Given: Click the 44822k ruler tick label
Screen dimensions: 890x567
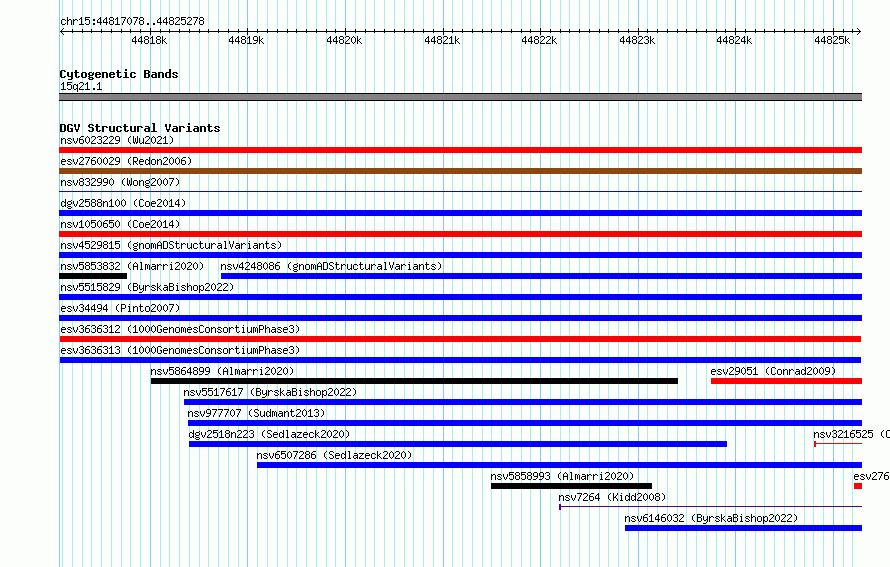Looking at the screenshot, I should coord(539,40).
